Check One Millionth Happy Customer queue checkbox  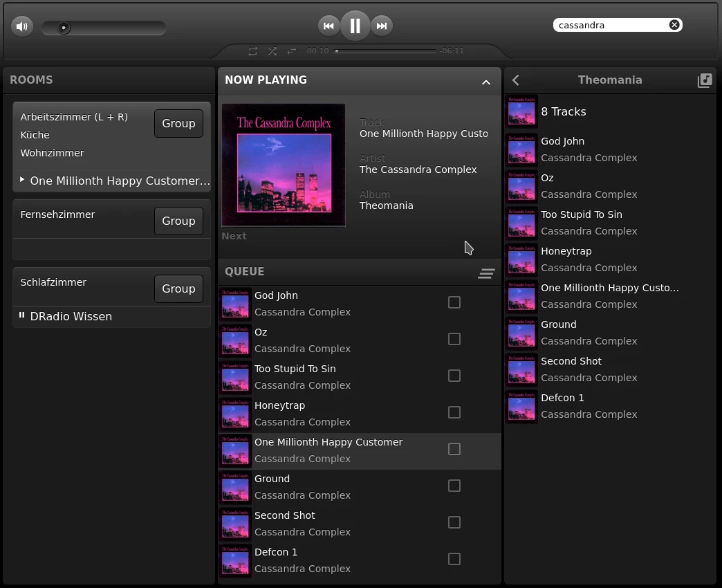click(x=454, y=449)
